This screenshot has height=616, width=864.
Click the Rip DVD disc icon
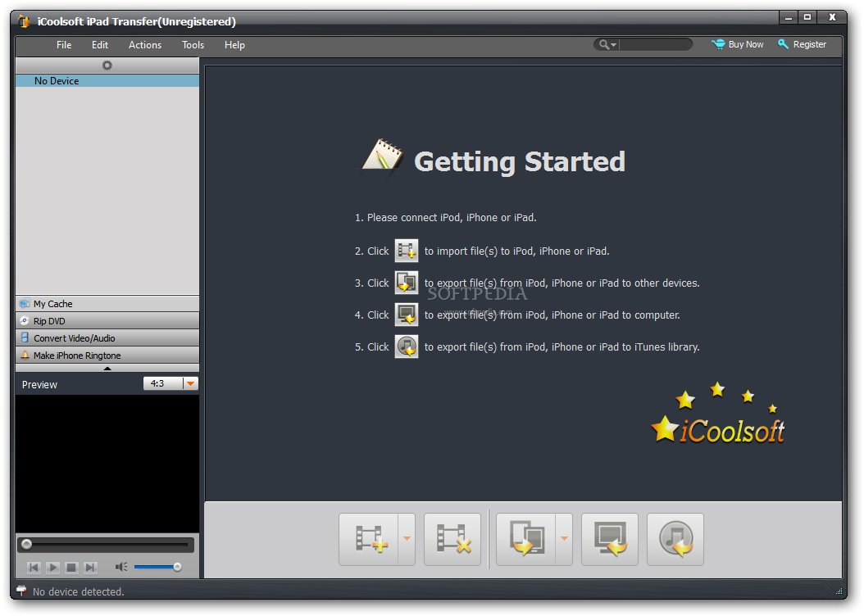tap(25, 320)
